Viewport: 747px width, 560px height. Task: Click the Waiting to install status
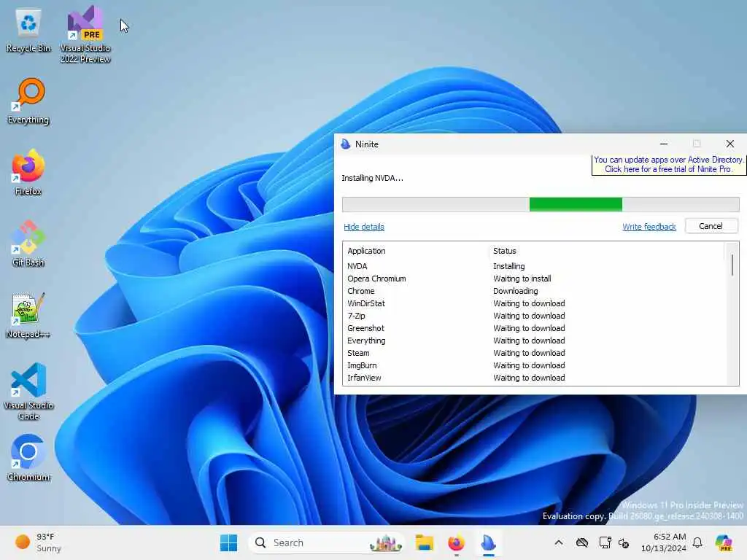coord(522,279)
